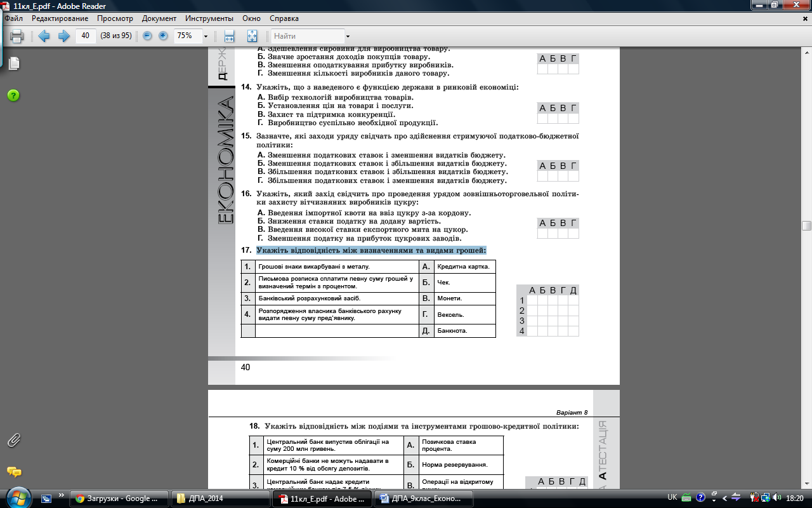812x508 pixels.
Task: Click 'Норма резервування.' in question 18 table
Action: tap(455, 465)
